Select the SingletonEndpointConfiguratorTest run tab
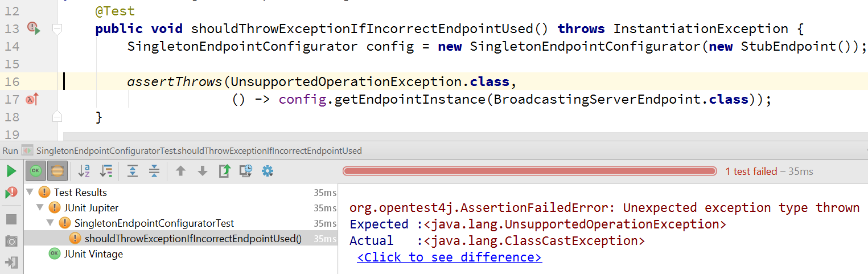868x274 pixels. click(x=199, y=151)
